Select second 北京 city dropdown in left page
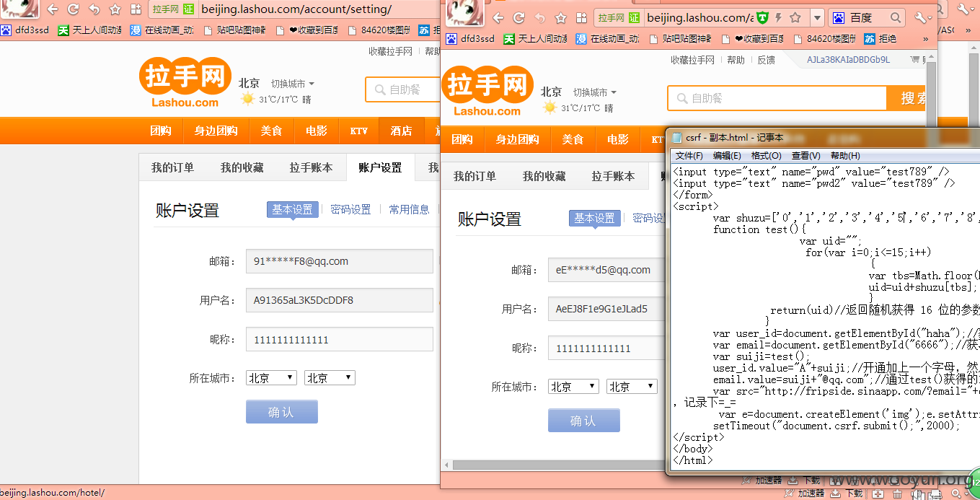The image size is (980, 500). point(330,378)
